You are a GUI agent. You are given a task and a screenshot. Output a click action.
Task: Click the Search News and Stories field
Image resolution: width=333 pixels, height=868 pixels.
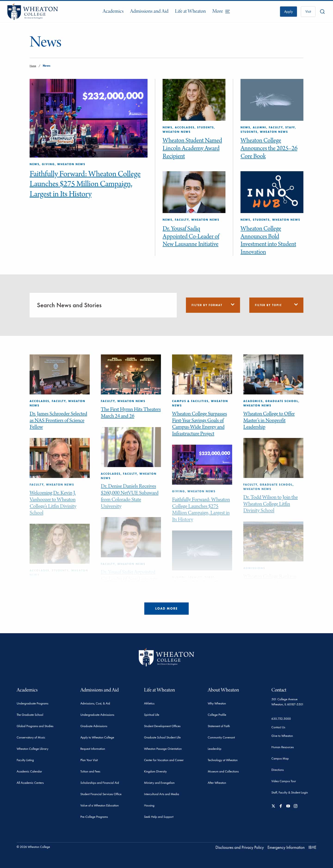pos(103,305)
